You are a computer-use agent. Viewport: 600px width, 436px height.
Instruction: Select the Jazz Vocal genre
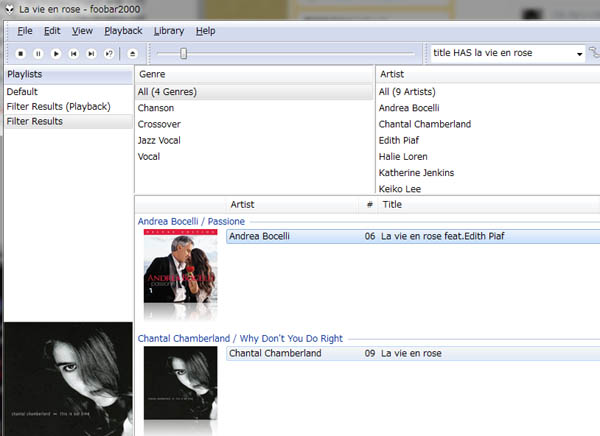tap(254, 140)
